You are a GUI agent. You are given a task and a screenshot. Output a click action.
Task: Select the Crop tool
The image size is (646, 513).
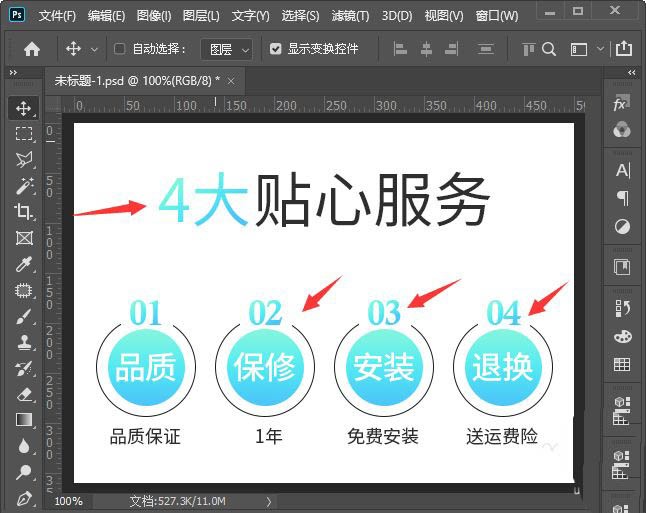(x=24, y=211)
